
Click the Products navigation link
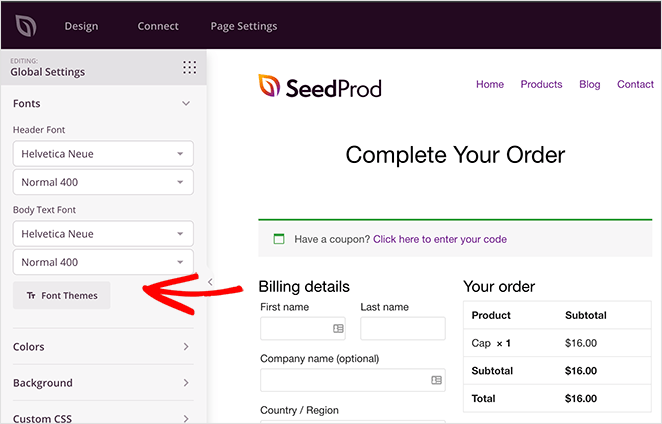pos(541,84)
